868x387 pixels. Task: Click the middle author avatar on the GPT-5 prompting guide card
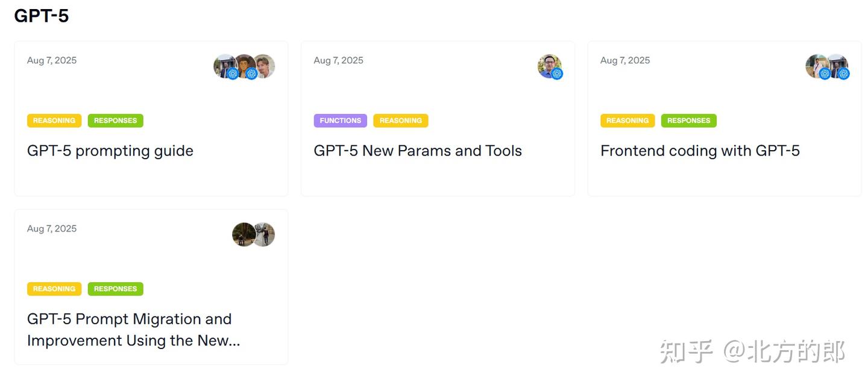[245, 66]
